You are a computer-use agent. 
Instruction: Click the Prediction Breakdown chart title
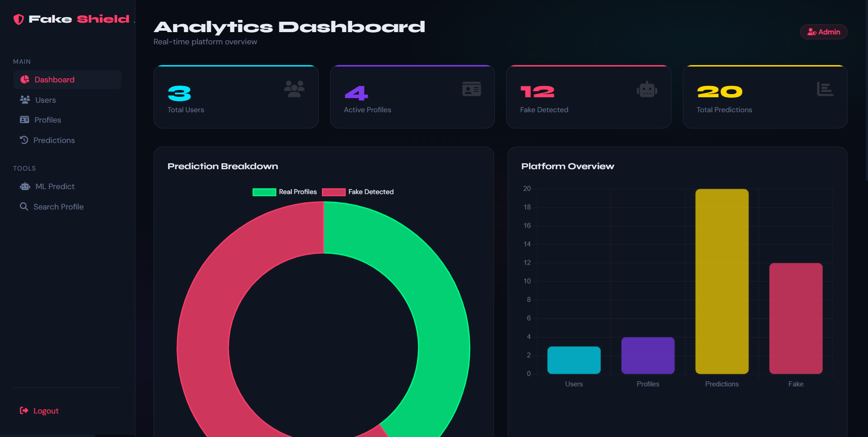click(223, 166)
